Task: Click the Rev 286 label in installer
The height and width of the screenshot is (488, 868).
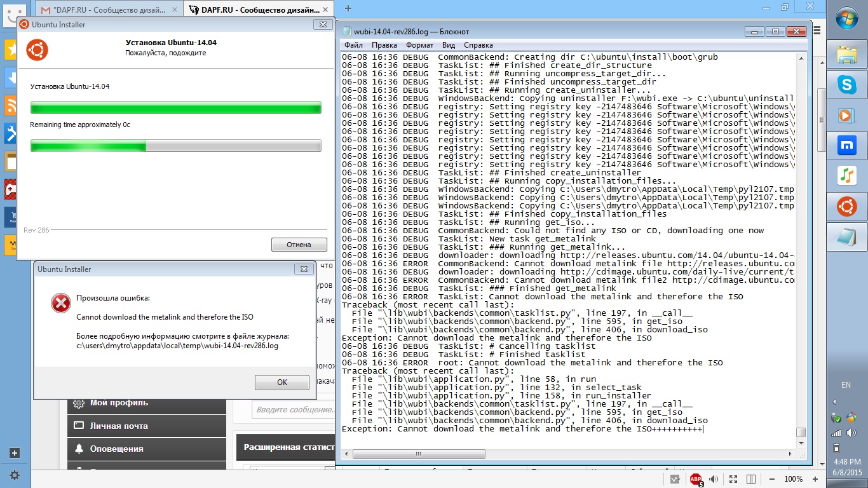Action: click(36, 230)
